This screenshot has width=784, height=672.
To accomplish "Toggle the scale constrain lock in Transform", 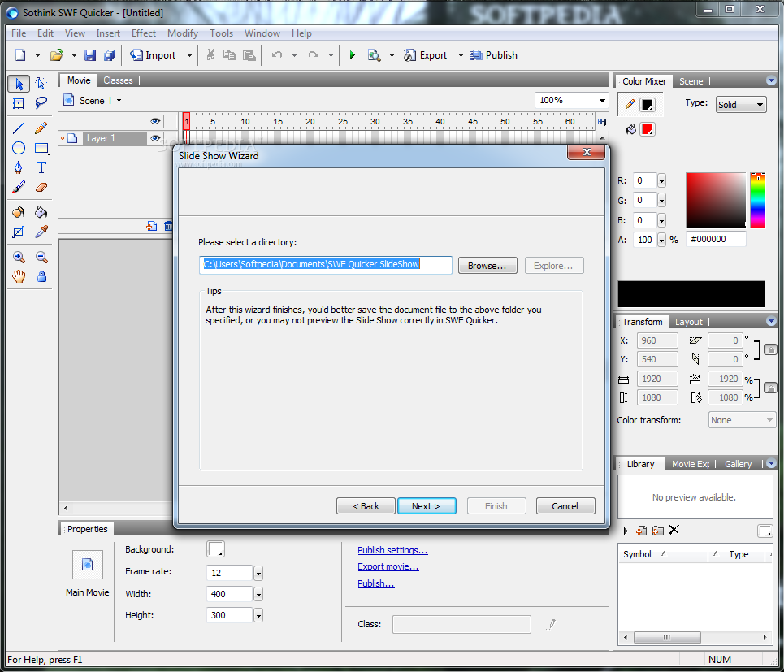I will click(770, 388).
